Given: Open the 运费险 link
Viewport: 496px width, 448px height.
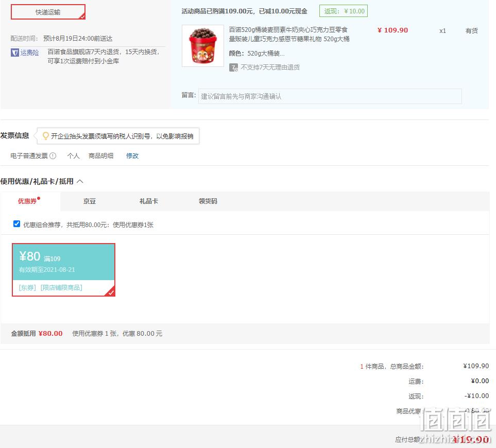Looking at the screenshot, I should [x=29, y=53].
